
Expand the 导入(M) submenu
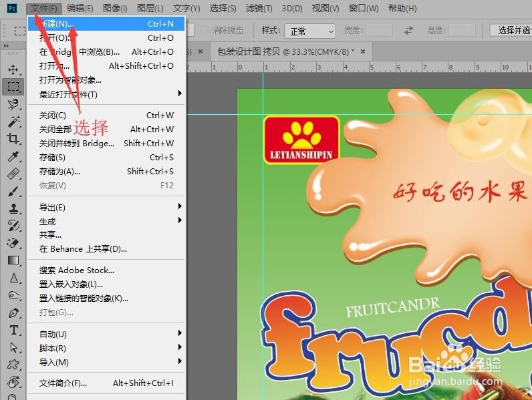(x=106, y=362)
